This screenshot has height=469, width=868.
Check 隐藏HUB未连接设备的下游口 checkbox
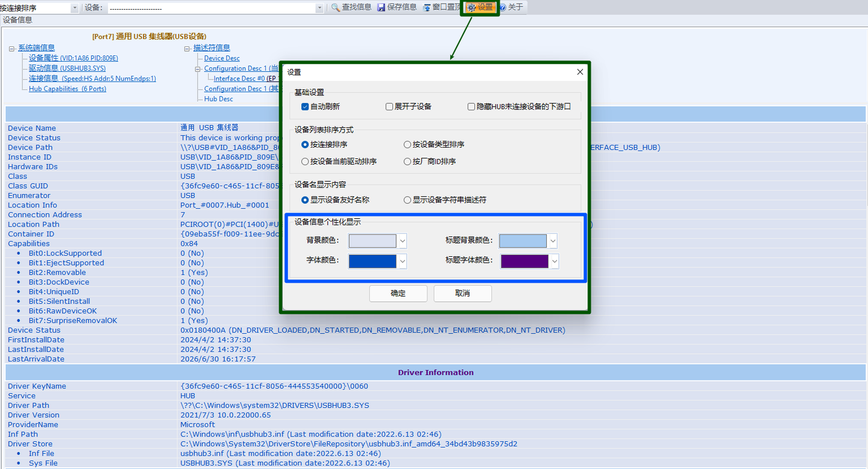click(471, 107)
